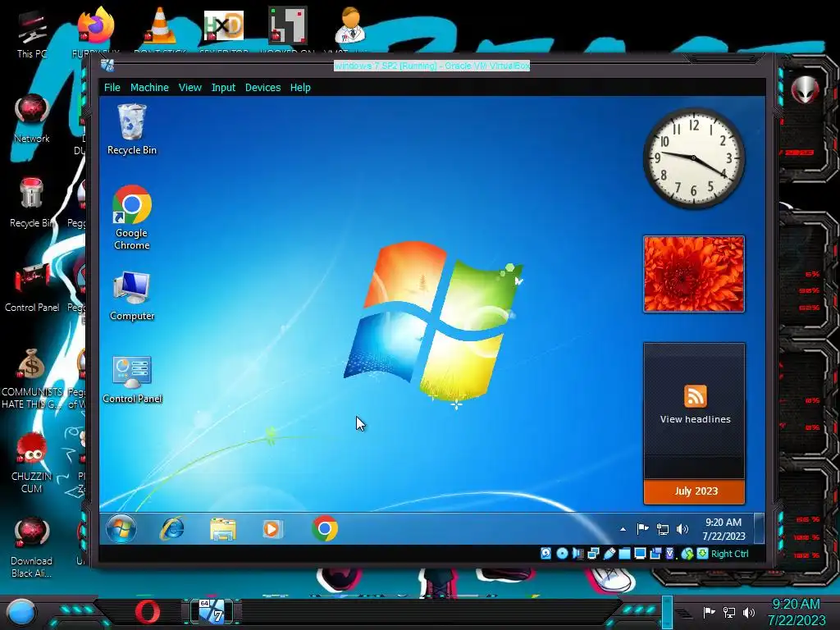Click the shared folders icon in VirtualBox status bar
The height and width of the screenshot is (630, 840).
point(624,554)
